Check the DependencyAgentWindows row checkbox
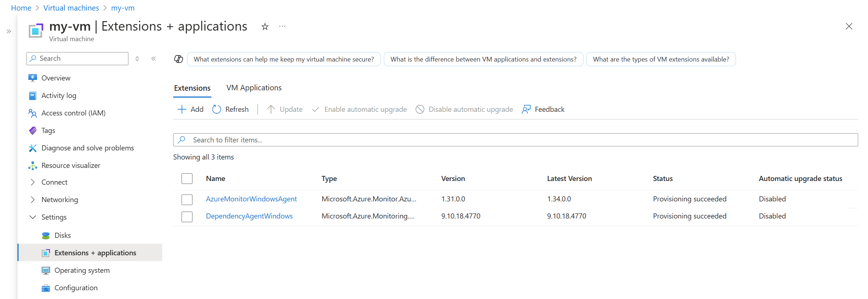The height and width of the screenshot is (299, 868). tap(187, 216)
